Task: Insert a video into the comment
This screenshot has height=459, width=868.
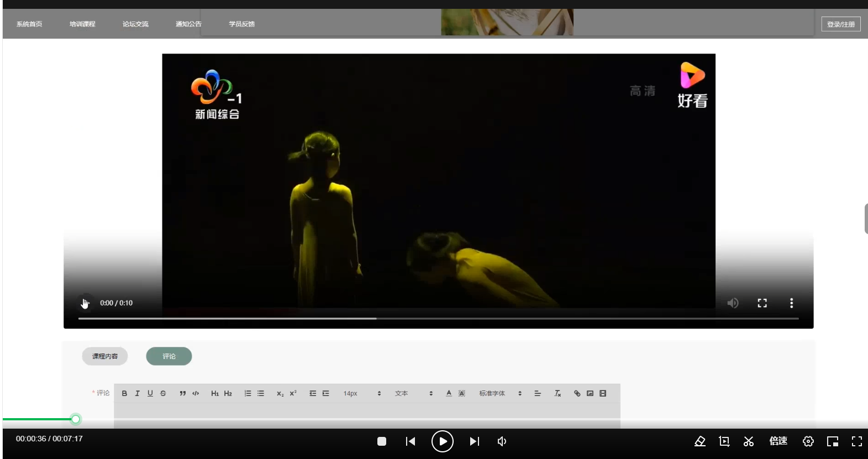Action: (x=603, y=393)
